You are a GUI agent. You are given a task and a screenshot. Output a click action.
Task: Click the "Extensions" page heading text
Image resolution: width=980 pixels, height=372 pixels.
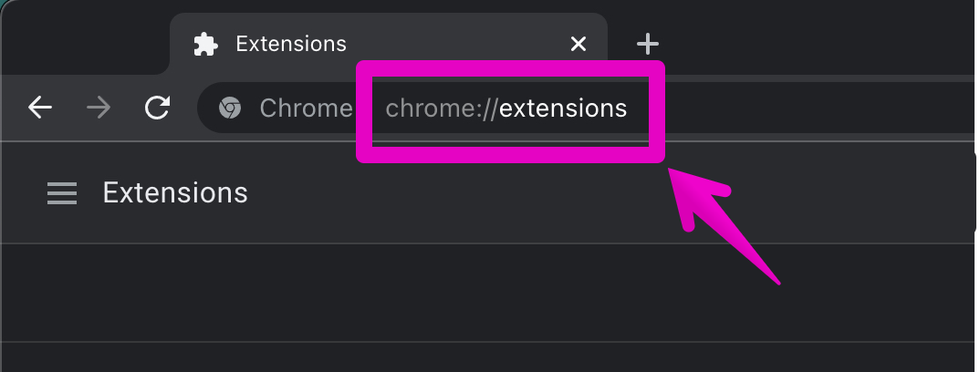[175, 193]
